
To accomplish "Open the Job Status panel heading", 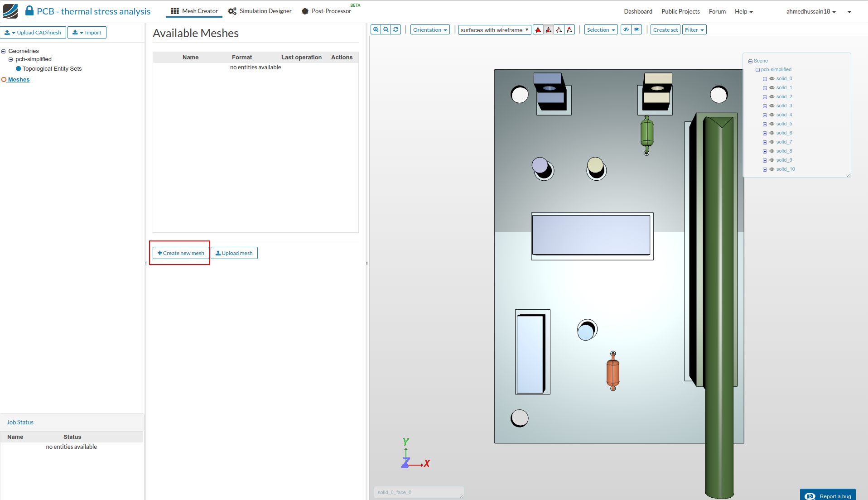I will pyautogui.click(x=20, y=422).
